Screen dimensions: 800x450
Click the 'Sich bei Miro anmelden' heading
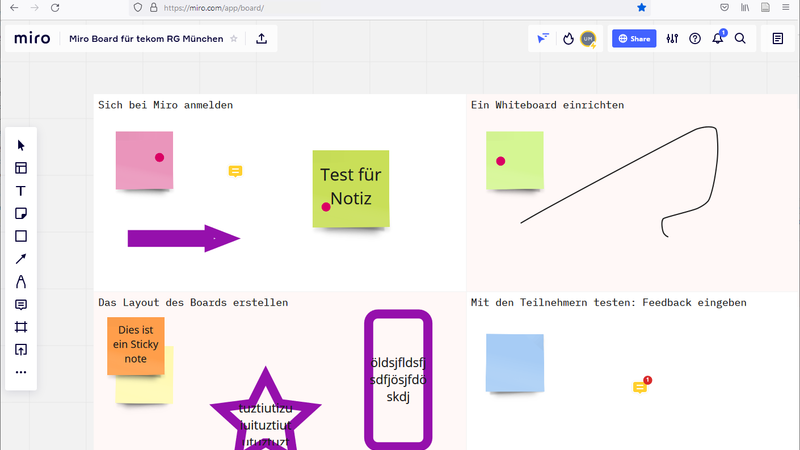(166, 105)
